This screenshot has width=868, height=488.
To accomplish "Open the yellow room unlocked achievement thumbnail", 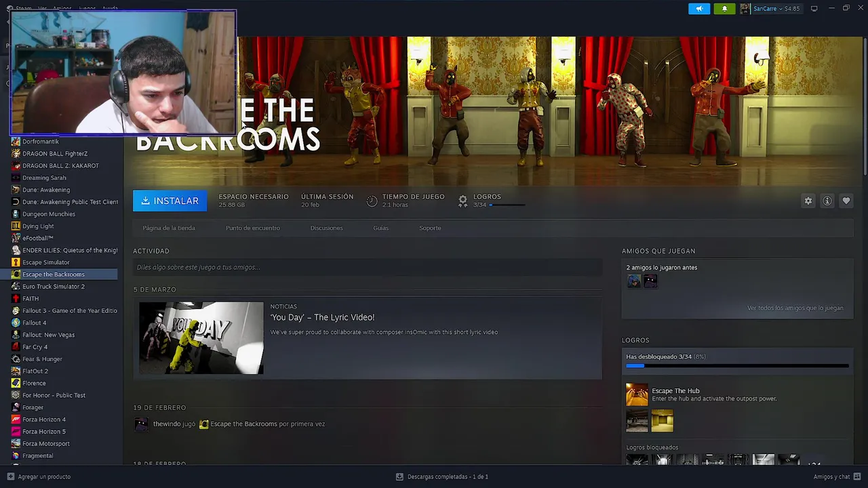I will pyautogui.click(x=663, y=420).
